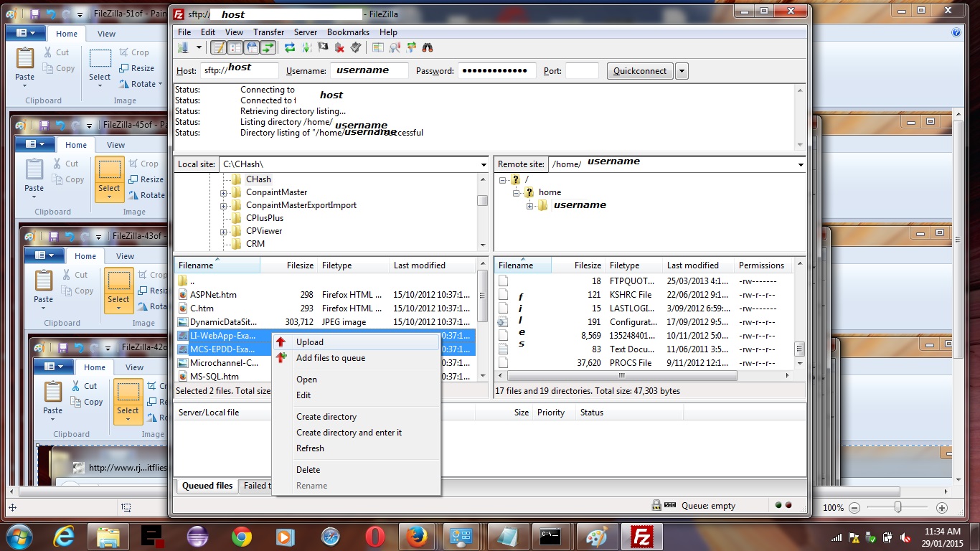980x551 pixels.
Task: Click Paste in the FileZilla-51of Paint window
Action: coord(25,67)
